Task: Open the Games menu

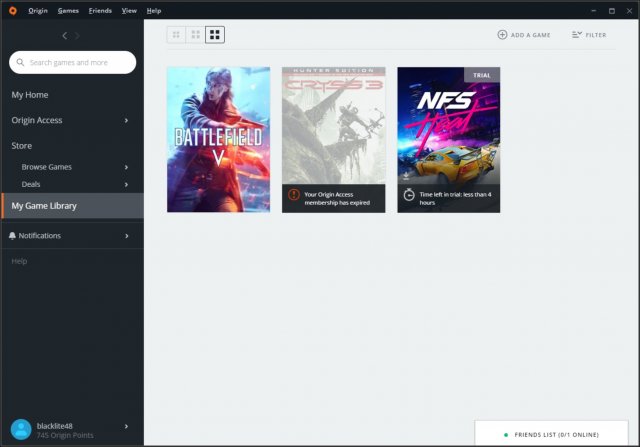Action: pyautogui.click(x=68, y=10)
